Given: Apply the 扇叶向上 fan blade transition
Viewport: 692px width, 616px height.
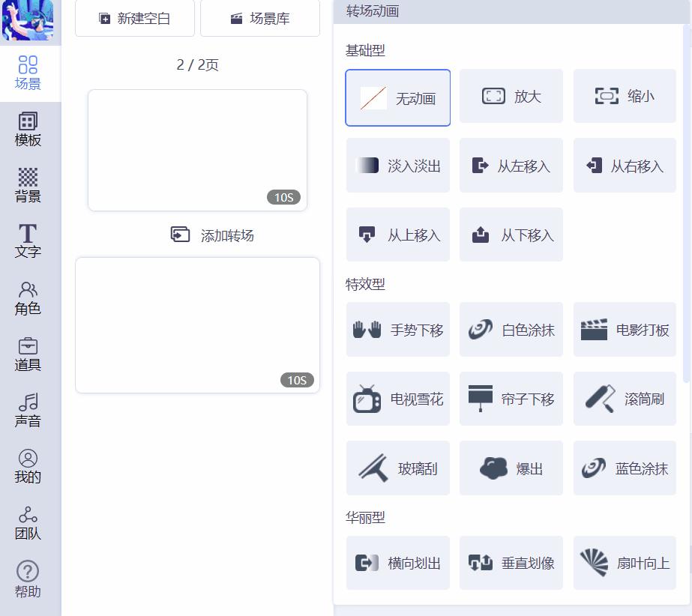Looking at the screenshot, I should pos(625,563).
